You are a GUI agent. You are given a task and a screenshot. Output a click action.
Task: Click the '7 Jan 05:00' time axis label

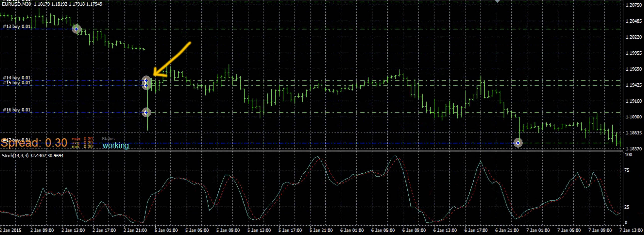(569, 230)
